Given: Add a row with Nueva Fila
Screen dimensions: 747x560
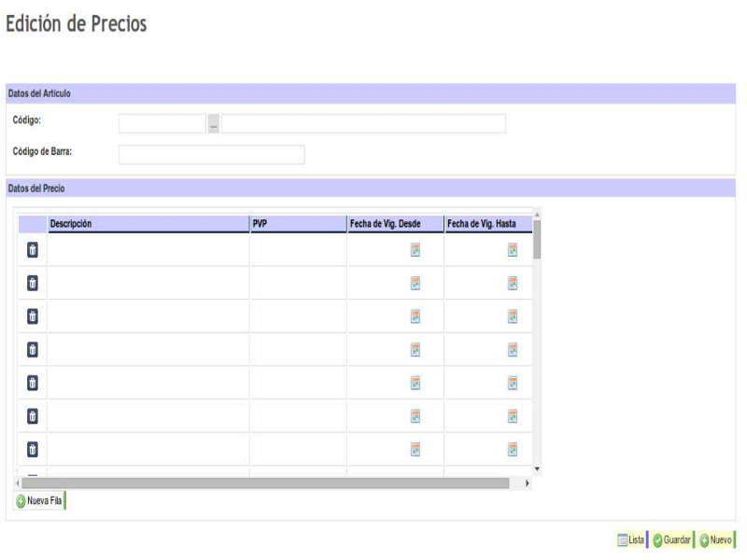Looking at the screenshot, I should click(x=38, y=501).
